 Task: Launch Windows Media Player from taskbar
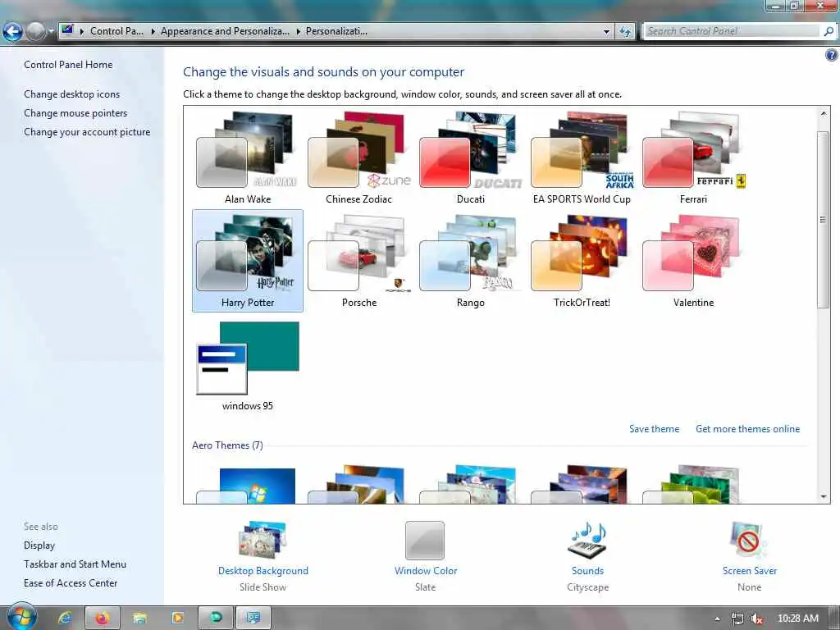click(x=177, y=619)
